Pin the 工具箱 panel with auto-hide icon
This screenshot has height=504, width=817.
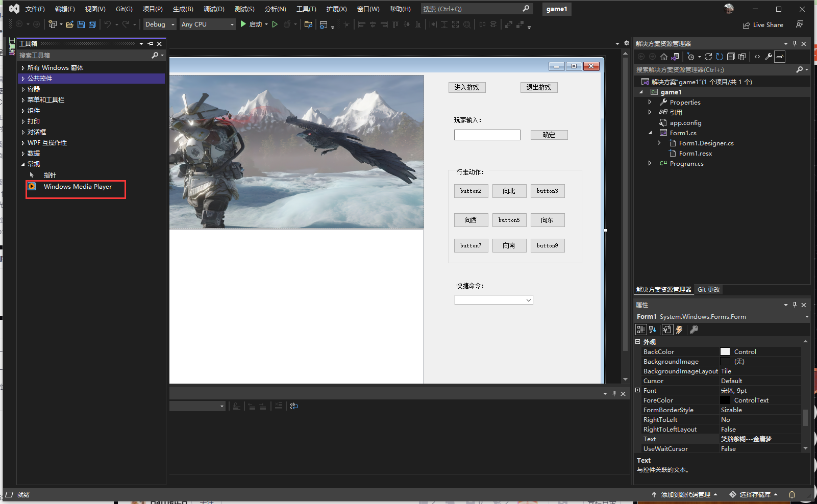151,44
